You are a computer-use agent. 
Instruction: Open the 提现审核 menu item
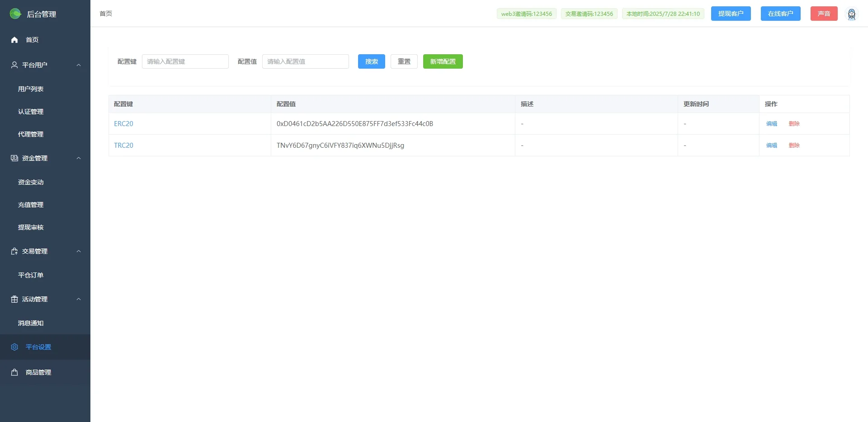click(30, 227)
